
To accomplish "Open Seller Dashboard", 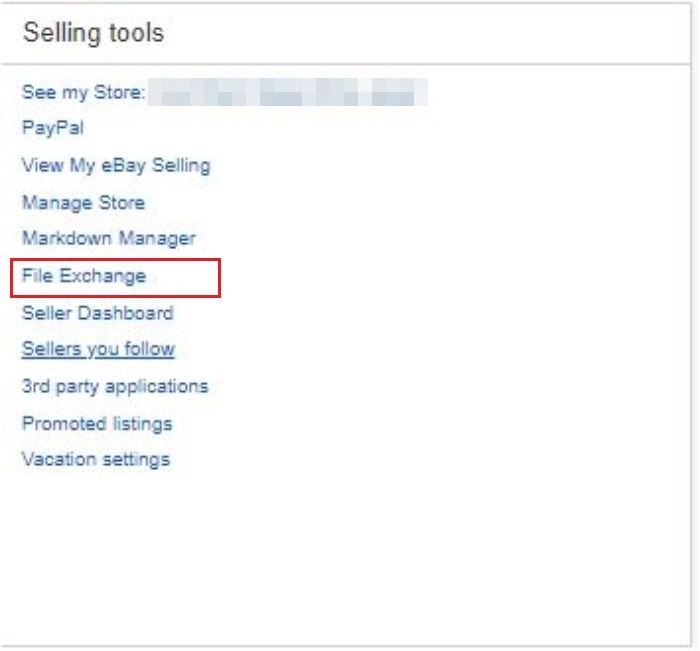I will click(98, 313).
